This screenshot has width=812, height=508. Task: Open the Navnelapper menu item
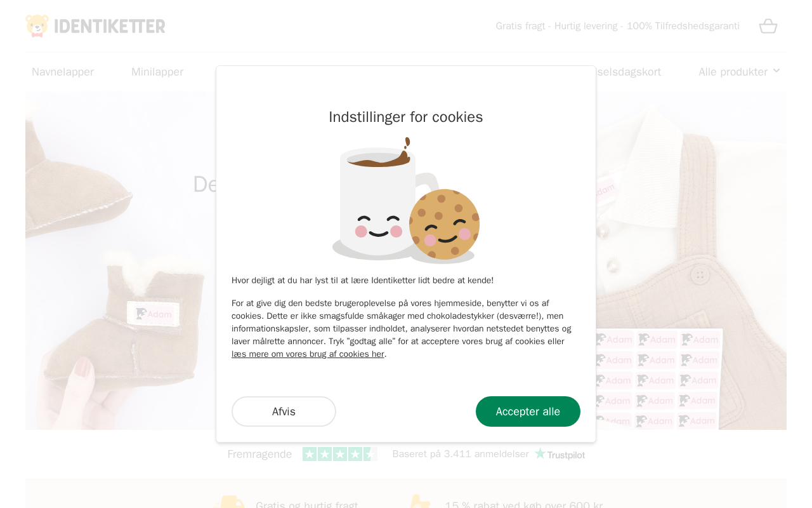coord(63,72)
